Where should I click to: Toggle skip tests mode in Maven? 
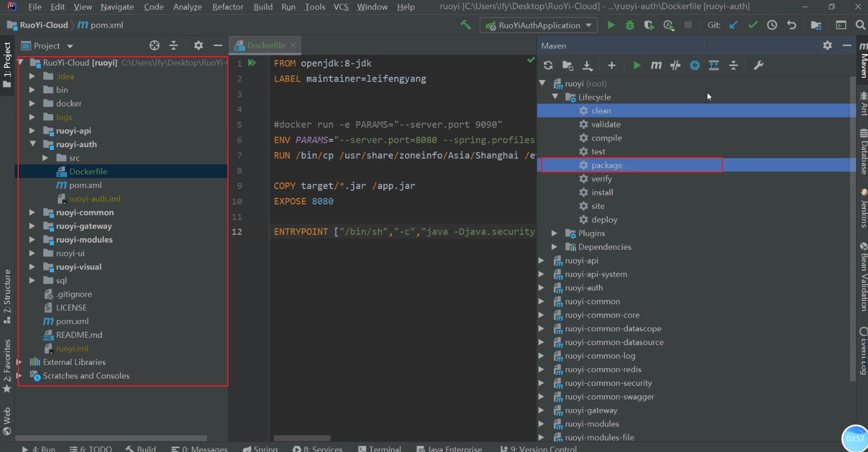pos(695,65)
